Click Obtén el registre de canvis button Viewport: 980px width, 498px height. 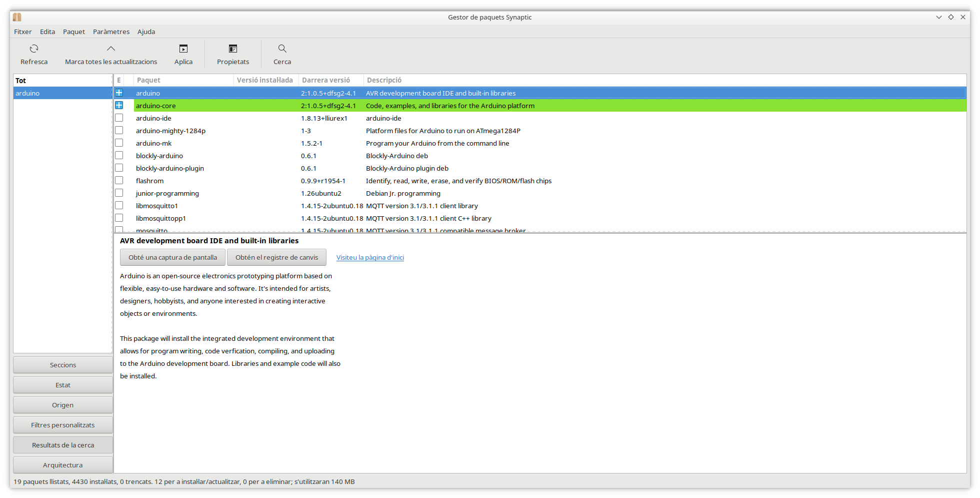tap(276, 257)
